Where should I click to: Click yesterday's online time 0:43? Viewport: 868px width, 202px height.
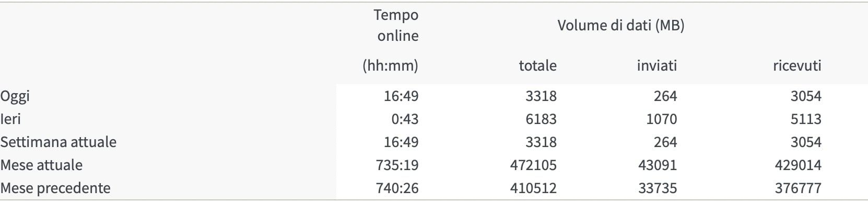405,119
